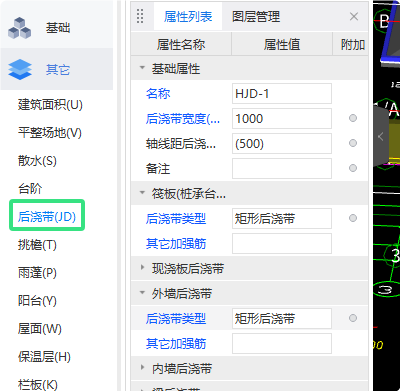Toggle 附加 circle for 轴线距后浇 row
The height and width of the screenshot is (391, 400).
point(353,143)
